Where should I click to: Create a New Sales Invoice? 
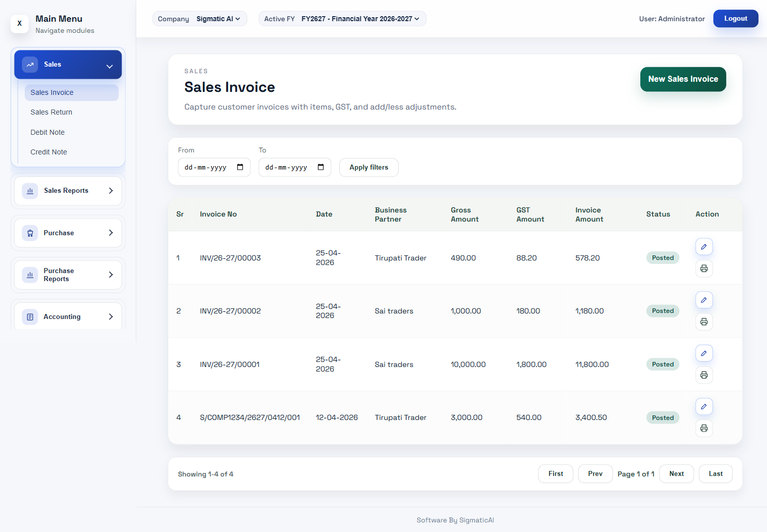pyautogui.click(x=683, y=79)
